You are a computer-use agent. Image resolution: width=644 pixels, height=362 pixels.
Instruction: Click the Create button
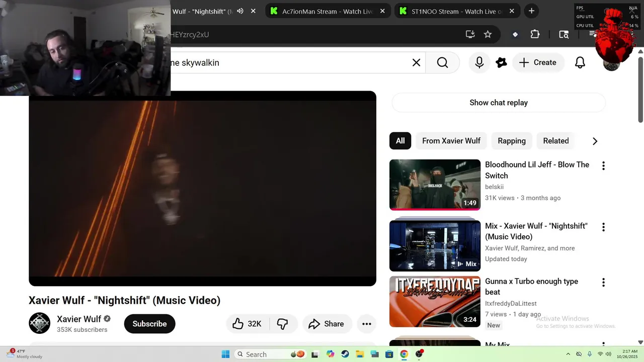click(538, 62)
